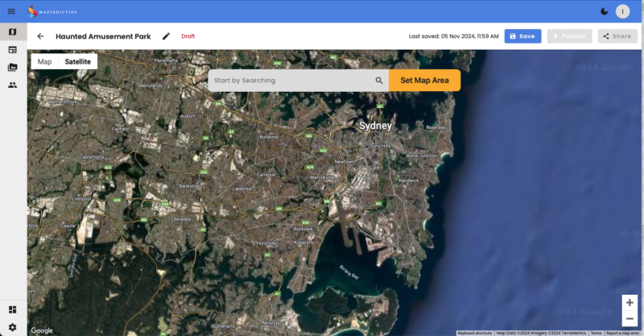Open the media gallery sidebar icon
This screenshot has width=644, height=336.
click(12, 67)
